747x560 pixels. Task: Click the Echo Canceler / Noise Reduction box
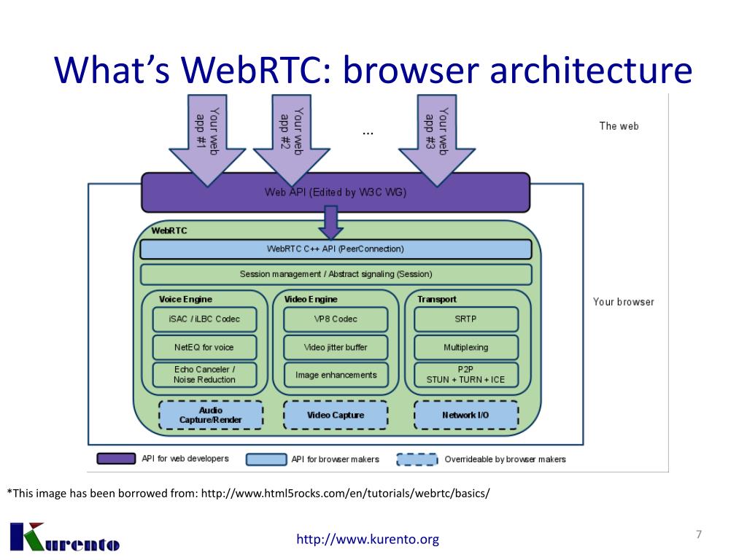coord(204,375)
